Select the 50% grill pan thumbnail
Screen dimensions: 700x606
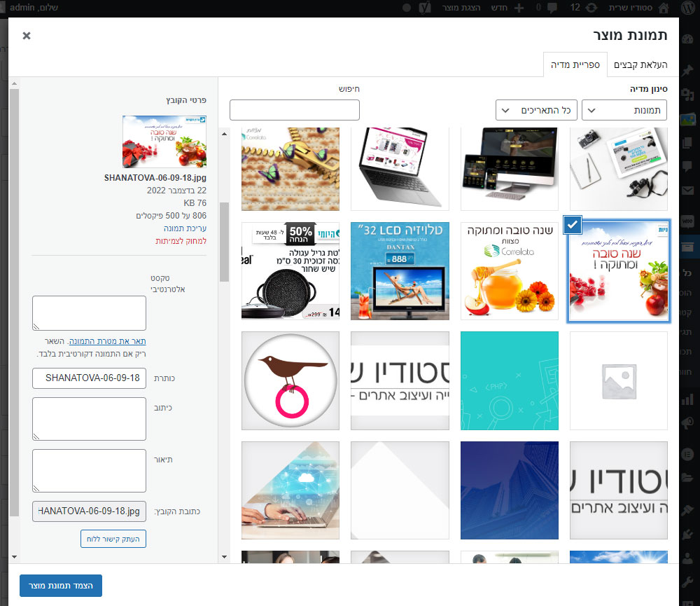click(290, 271)
